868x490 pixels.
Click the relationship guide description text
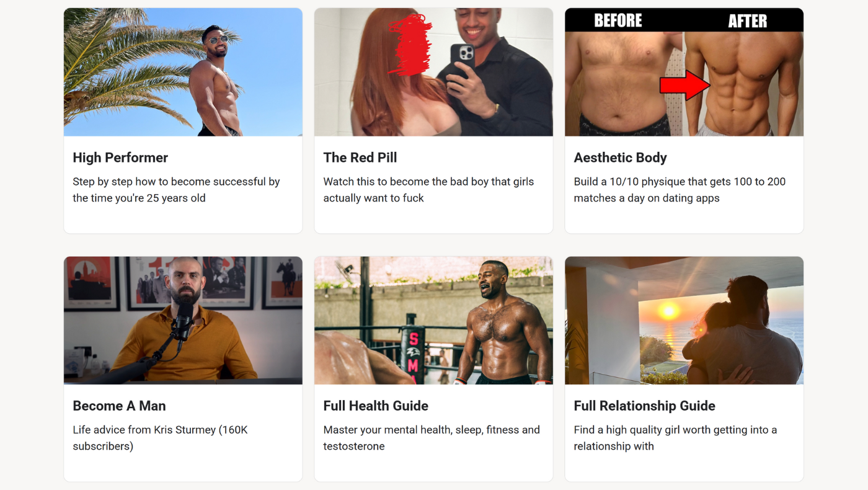click(675, 438)
